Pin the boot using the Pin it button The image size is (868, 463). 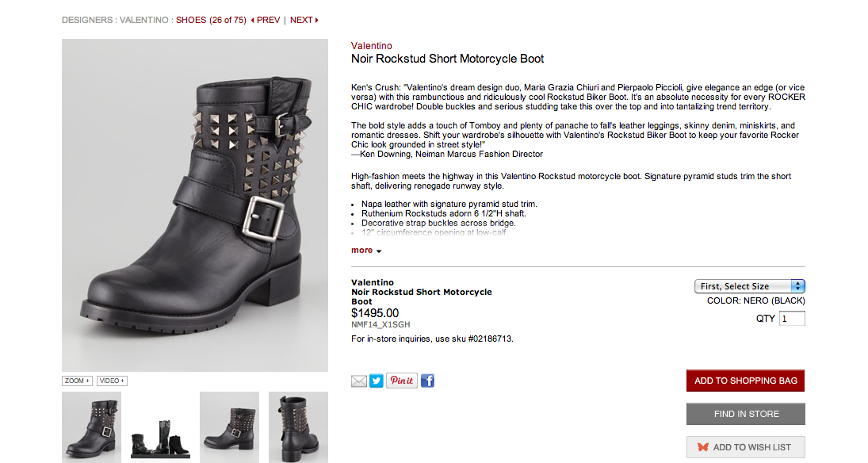coord(402,381)
